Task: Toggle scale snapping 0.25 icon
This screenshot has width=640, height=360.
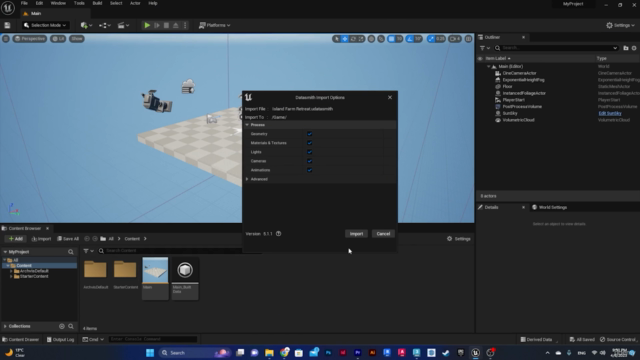Action: (x=431, y=39)
